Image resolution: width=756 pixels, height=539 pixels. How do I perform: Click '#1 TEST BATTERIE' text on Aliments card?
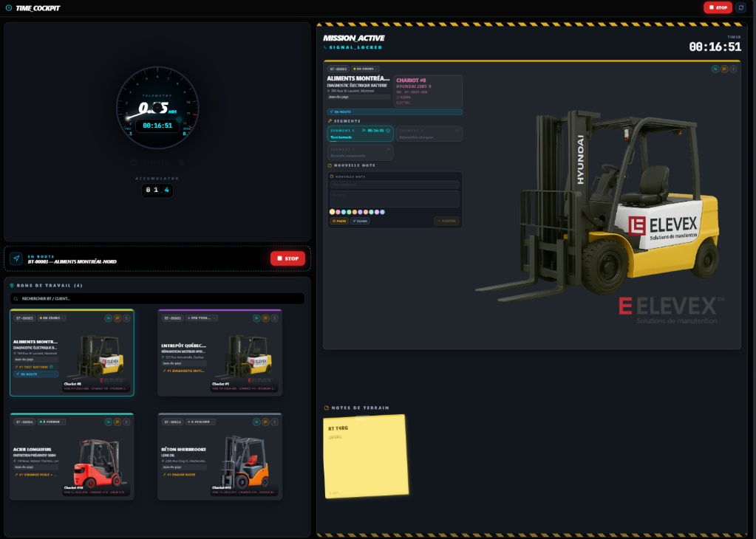tap(33, 367)
